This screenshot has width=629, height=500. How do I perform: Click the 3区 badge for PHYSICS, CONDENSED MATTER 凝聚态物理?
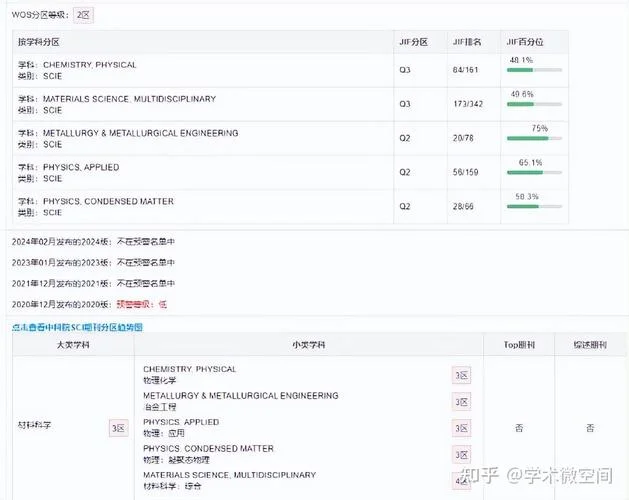pyautogui.click(x=461, y=455)
